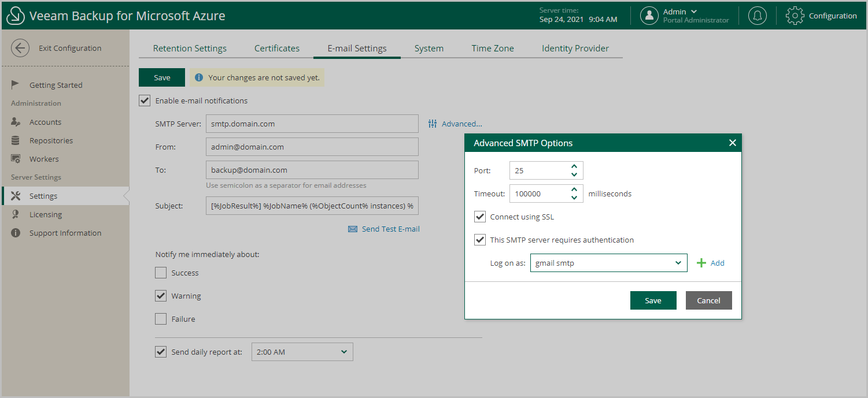Click the From address field

[x=312, y=147]
